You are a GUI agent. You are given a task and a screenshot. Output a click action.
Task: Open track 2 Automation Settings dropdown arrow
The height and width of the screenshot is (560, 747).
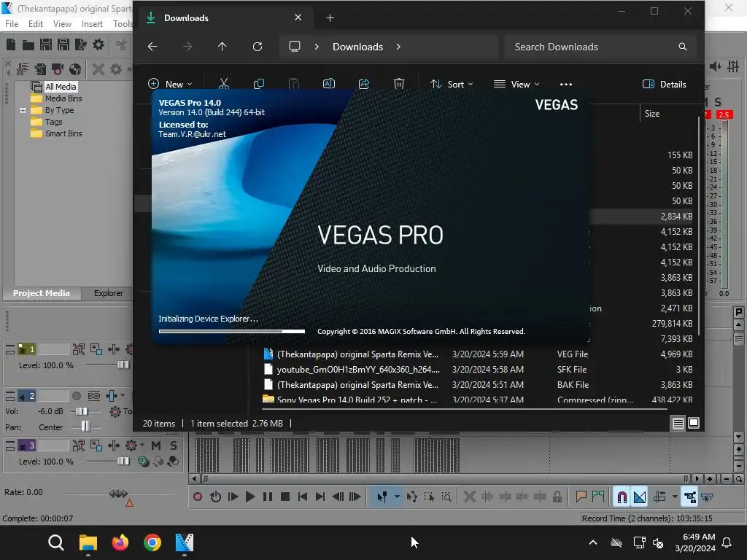coord(123,396)
